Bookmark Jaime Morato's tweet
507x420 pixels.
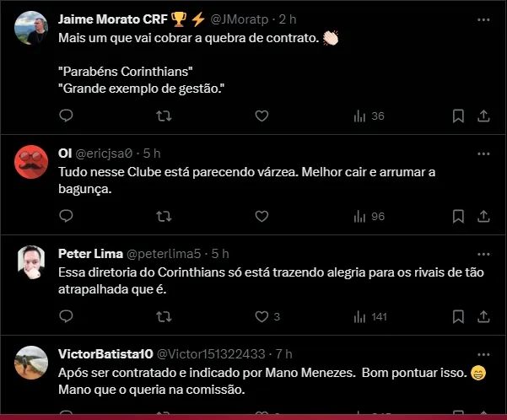click(x=458, y=116)
